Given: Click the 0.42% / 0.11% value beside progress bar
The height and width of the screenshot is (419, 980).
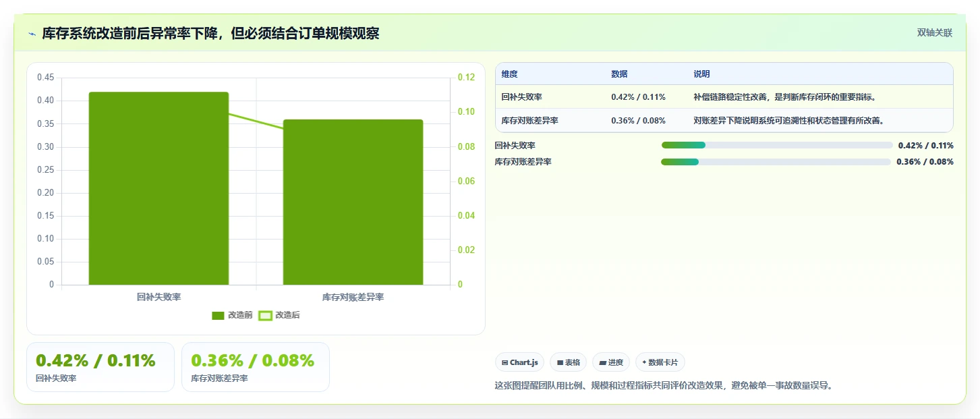Looking at the screenshot, I should [x=925, y=145].
